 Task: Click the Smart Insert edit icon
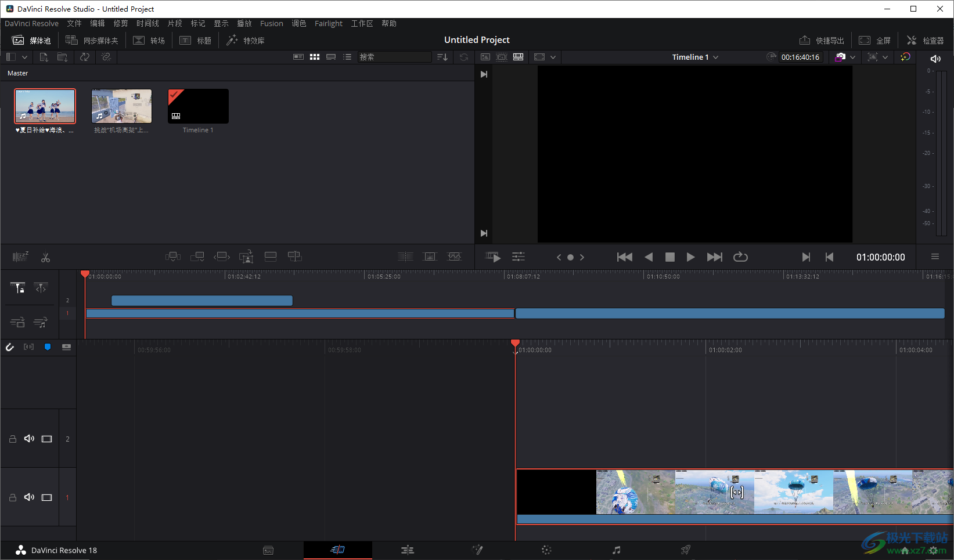tap(173, 256)
